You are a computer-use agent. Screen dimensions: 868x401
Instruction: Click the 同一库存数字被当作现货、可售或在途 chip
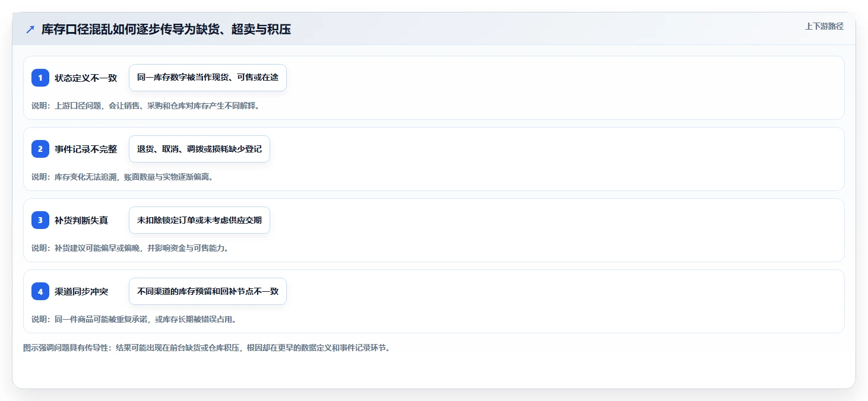208,78
